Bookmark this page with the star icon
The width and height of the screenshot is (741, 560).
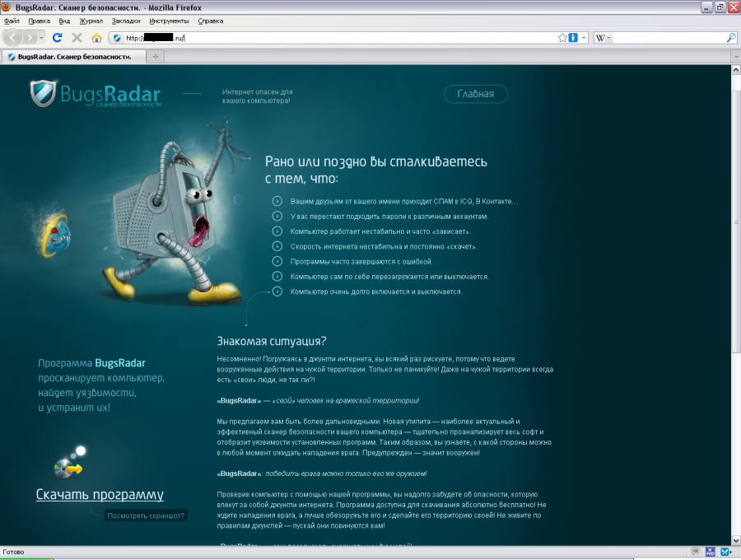pos(562,38)
